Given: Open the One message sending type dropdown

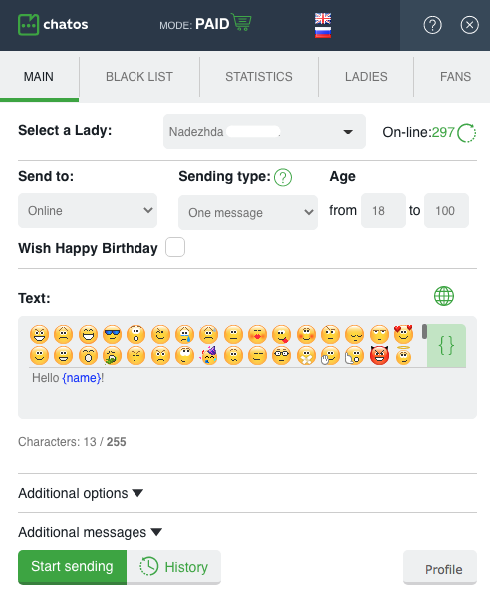Looking at the screenshot, I should pos(248,213).
